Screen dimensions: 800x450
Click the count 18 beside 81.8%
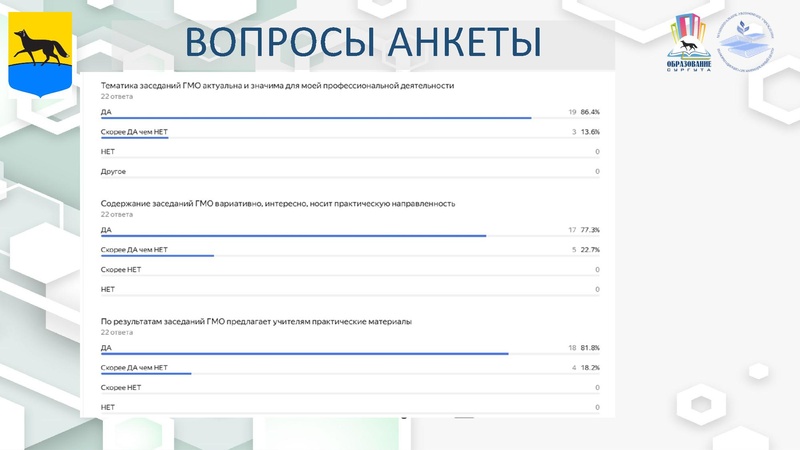click(x=572, y=347)
